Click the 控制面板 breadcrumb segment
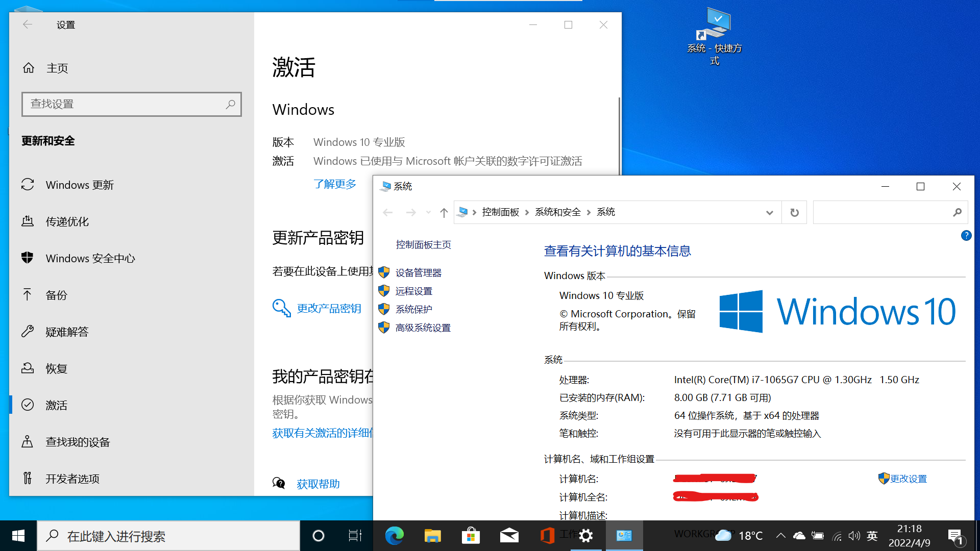Viewport: 980px width, 551px height. [500, 212]
